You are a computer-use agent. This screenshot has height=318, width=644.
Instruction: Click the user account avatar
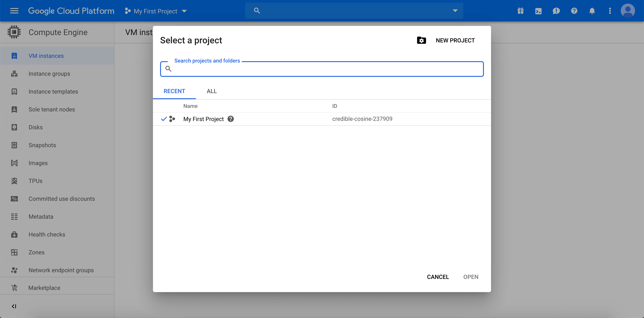pyautogui.click(x=627, y=11)
